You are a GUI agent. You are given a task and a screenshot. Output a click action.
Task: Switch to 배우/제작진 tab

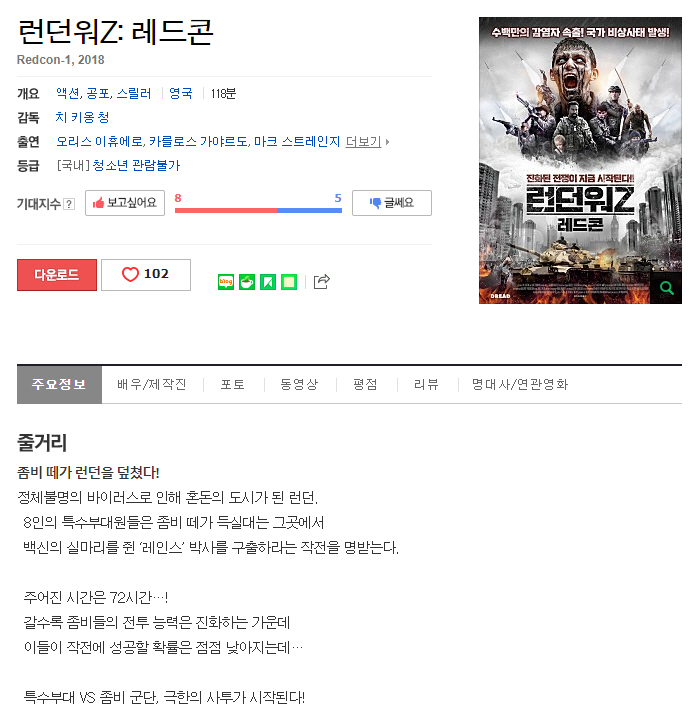(x=152, y=385)
